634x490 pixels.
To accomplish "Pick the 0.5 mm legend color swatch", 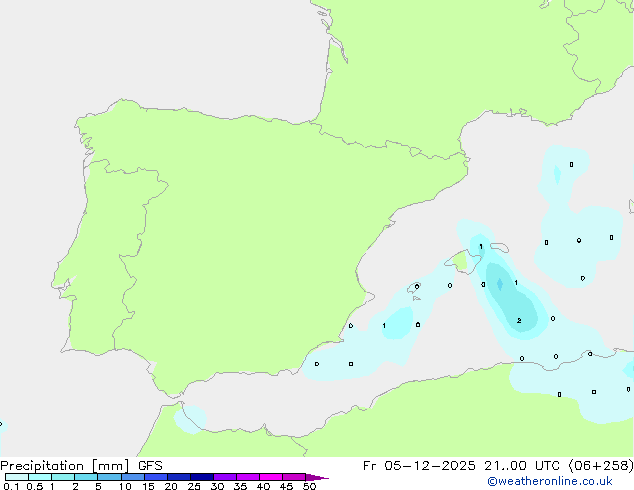I will click(40, 477).
